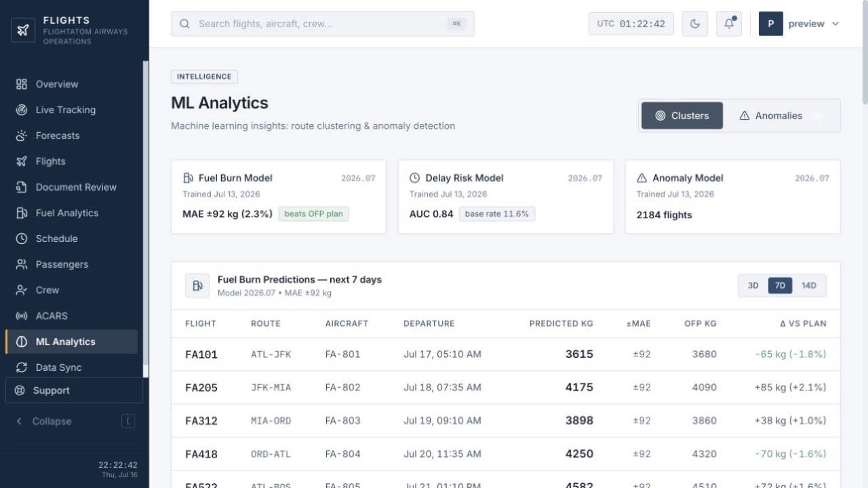The width and height of the screenshot is (868, 488).
Task: Open the Data Sync refresh icon
Action: 22,367
